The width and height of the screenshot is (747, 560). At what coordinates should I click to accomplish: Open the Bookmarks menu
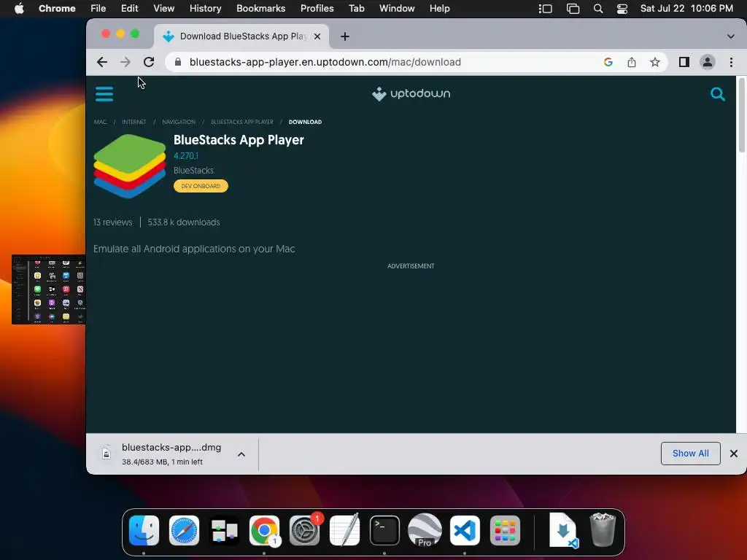coord(260,9)
